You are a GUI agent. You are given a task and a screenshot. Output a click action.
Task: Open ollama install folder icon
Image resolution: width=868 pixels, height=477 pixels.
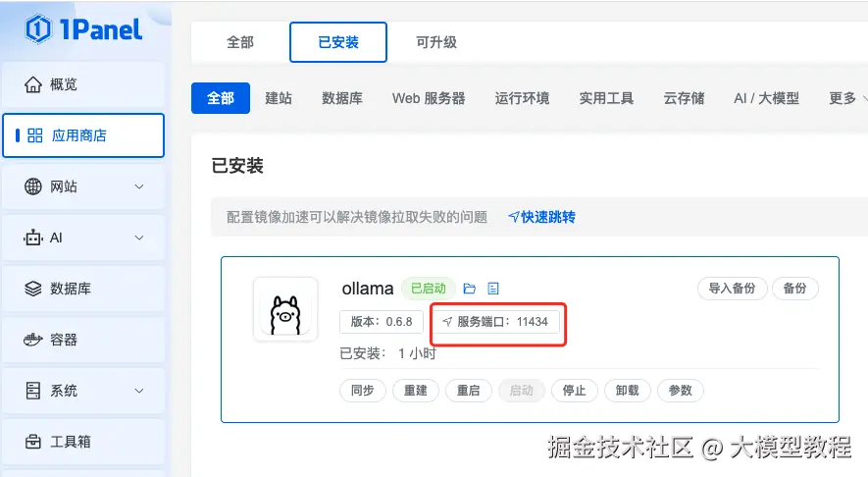point(470,289)
